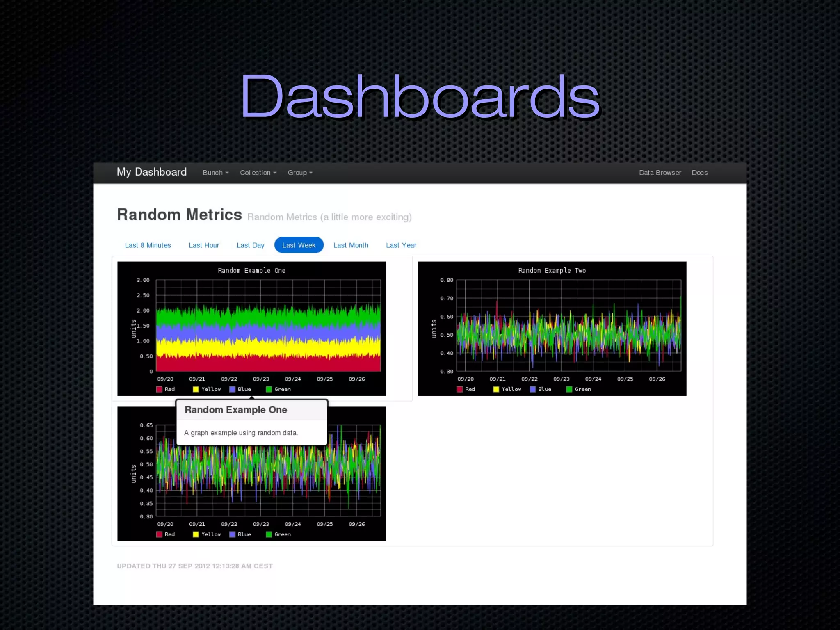Switch to the Last Hour tab
This screenshot has width=840, height=630.
tap(204, 245)
